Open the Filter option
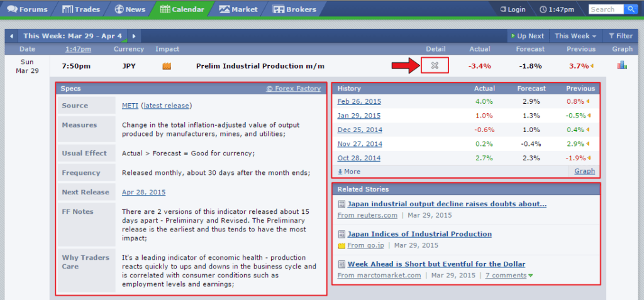 (x=620, y=36)
